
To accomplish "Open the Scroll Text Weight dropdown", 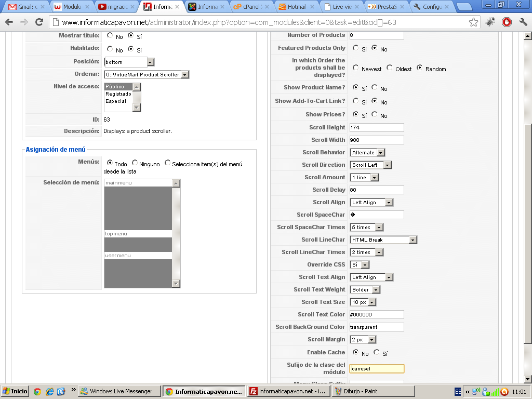I will [x=365, y=290].
